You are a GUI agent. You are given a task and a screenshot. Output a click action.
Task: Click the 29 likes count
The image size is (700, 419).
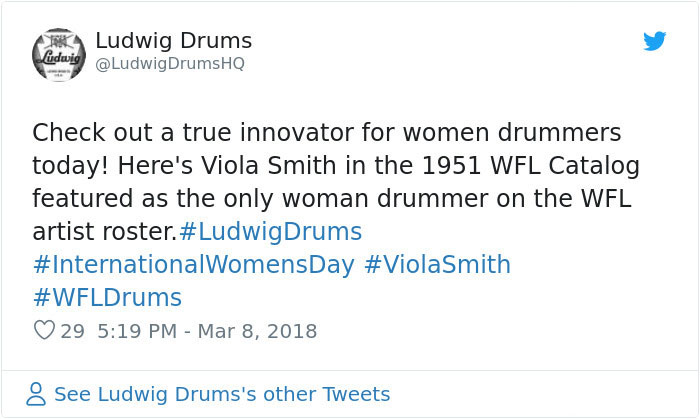tap(73, 331)
